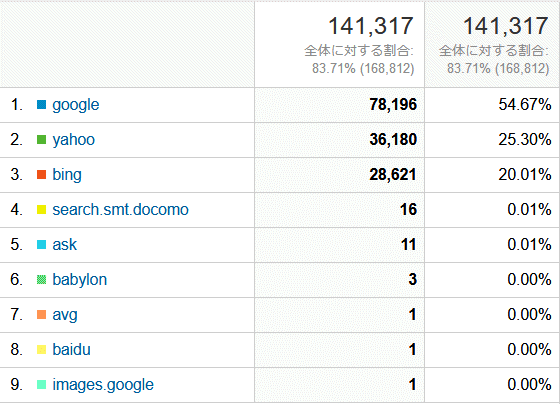560x404 pixels.
Task: Open the ask source link
Action: tap(64, 245)
